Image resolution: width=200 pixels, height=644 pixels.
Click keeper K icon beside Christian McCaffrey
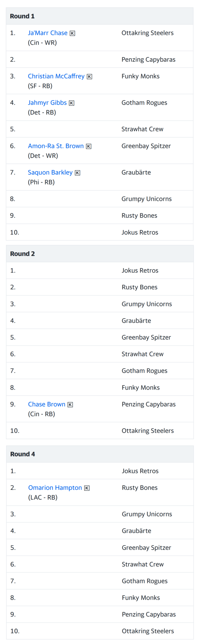[89, 76]
